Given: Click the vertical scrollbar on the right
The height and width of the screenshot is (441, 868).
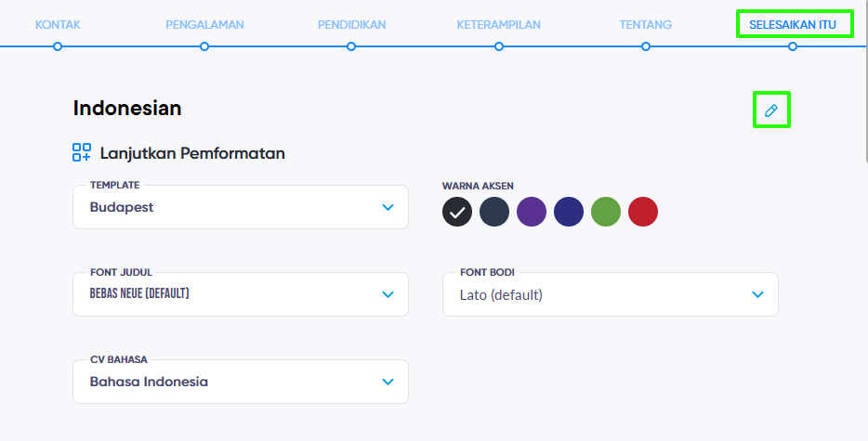Looking at the screenshot, I should tap(865, 80).
